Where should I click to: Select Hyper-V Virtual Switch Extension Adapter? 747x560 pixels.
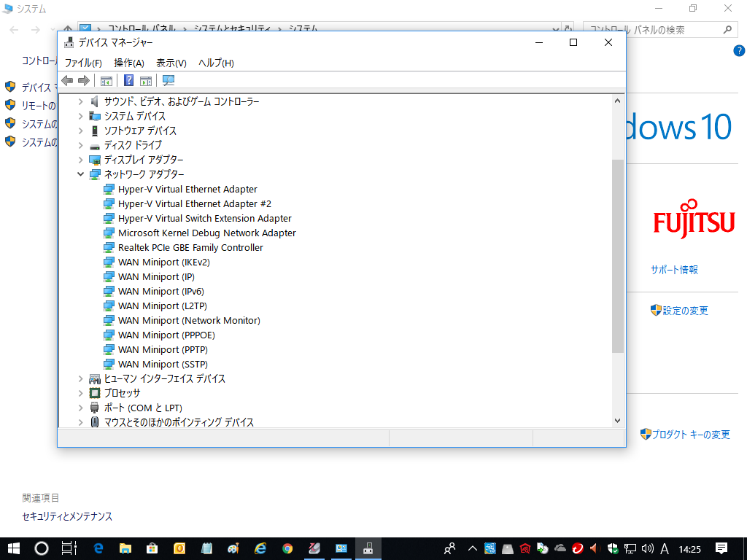[205, 219]
